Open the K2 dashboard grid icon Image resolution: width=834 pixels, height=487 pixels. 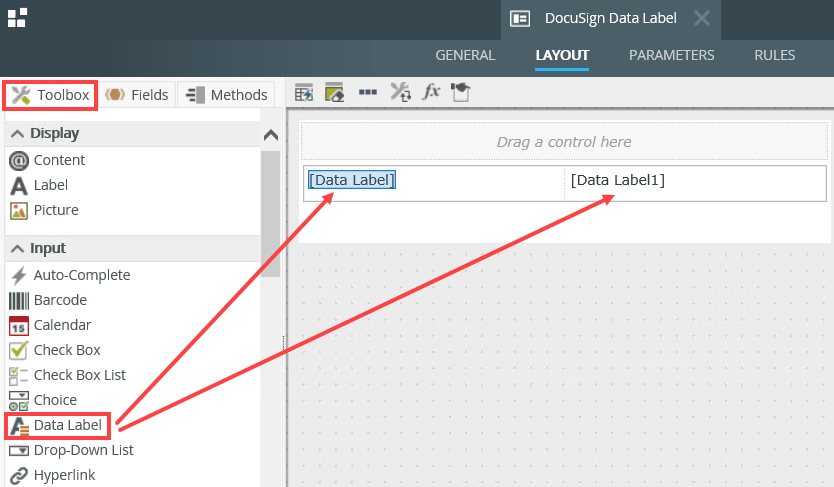coord(16,18)
